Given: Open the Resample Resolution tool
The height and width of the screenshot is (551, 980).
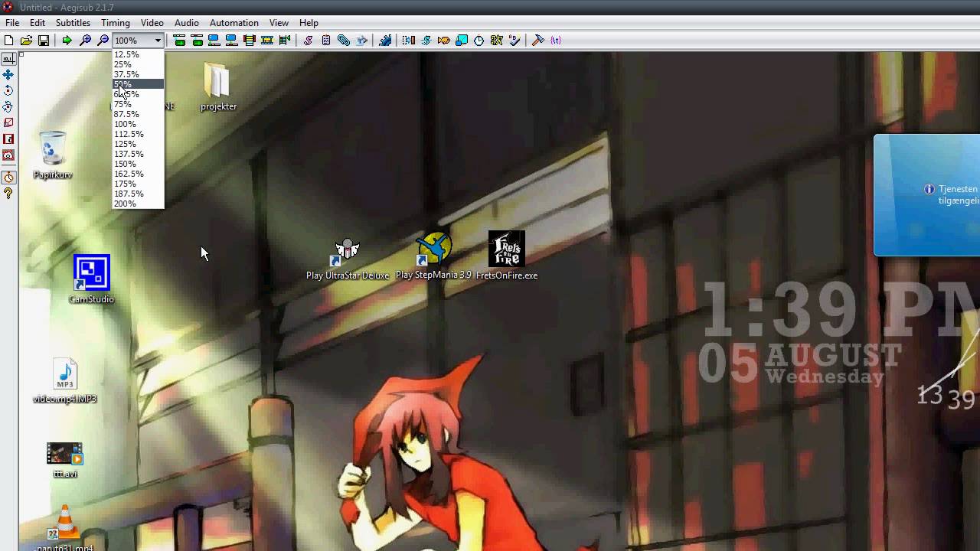Looking at the screenshot, I should click(462, 41).
